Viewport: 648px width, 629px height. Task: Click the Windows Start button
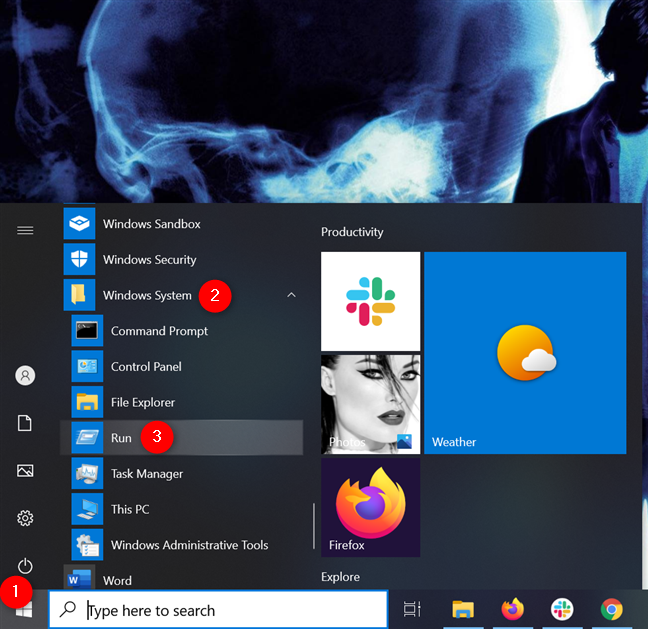pyautogui.click(x=24, y=610)
